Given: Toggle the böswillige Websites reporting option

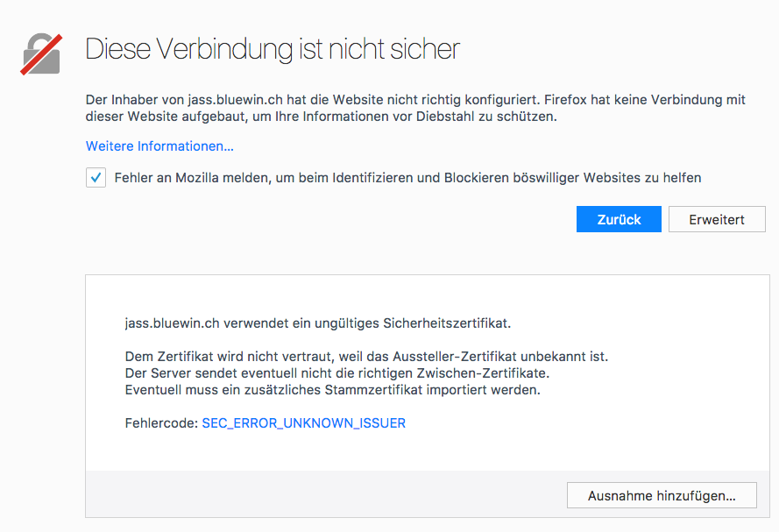Looking at the screenshot, I should pos(96,177).
